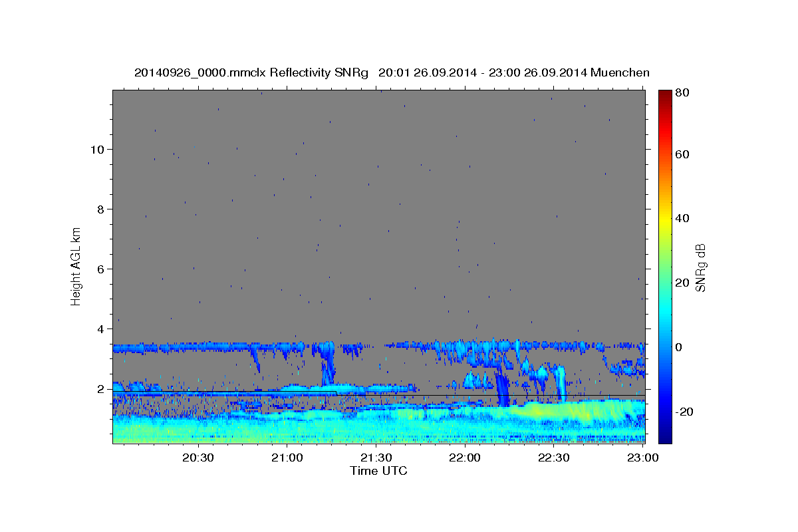
Task: Click the plot title text starting with 20140926_0000.mmclx
Action: pos(392,72)
